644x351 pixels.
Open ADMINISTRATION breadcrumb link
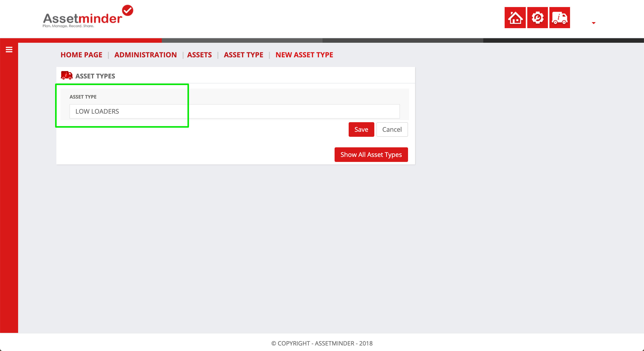click(x=145, y=55)
